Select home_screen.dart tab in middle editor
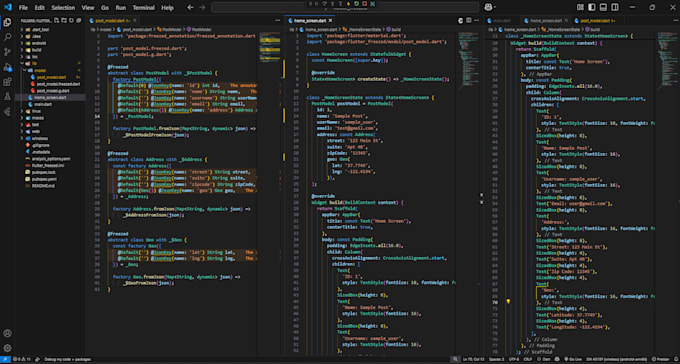The image size is (680, 364). click(x=310, y=20)
